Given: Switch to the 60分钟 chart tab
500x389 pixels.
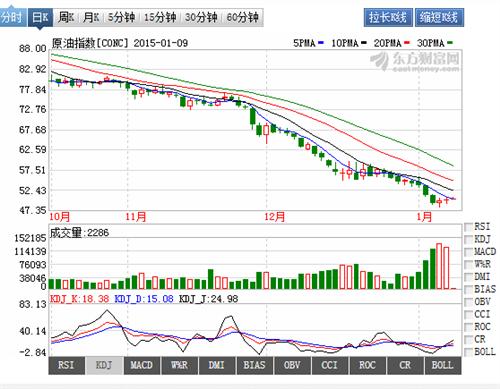Looking at the screenshot, I should coord(242,17).
